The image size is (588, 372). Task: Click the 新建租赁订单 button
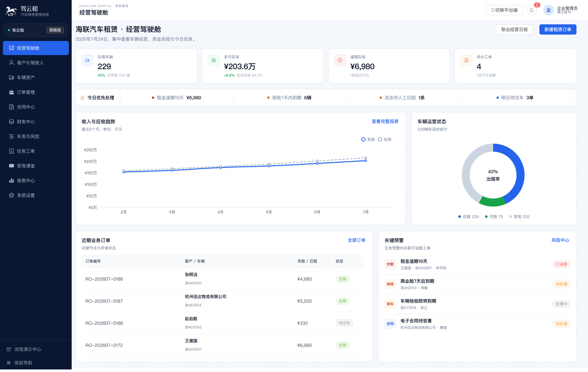click(x=558, y=29)
